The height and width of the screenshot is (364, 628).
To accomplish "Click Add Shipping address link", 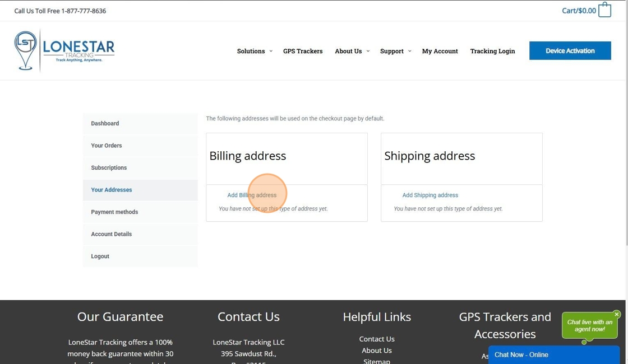I will pyautogui.click(x=430, y=195).
